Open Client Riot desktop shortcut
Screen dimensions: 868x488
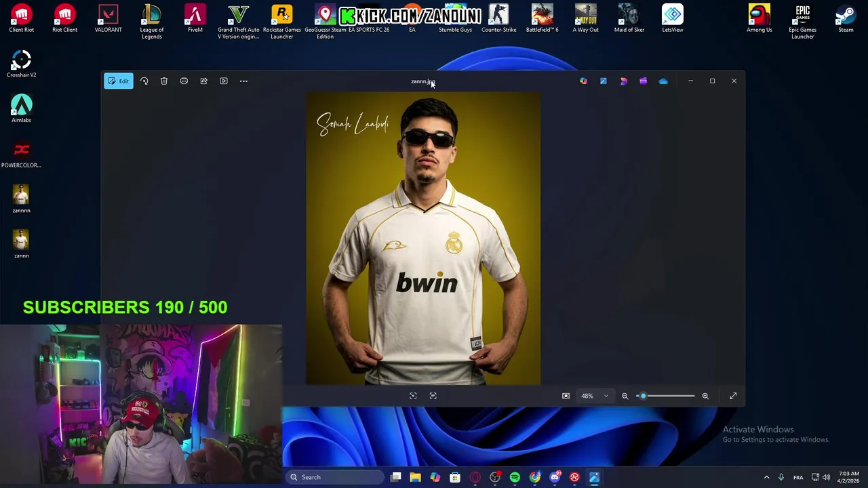tap(21, 19)
